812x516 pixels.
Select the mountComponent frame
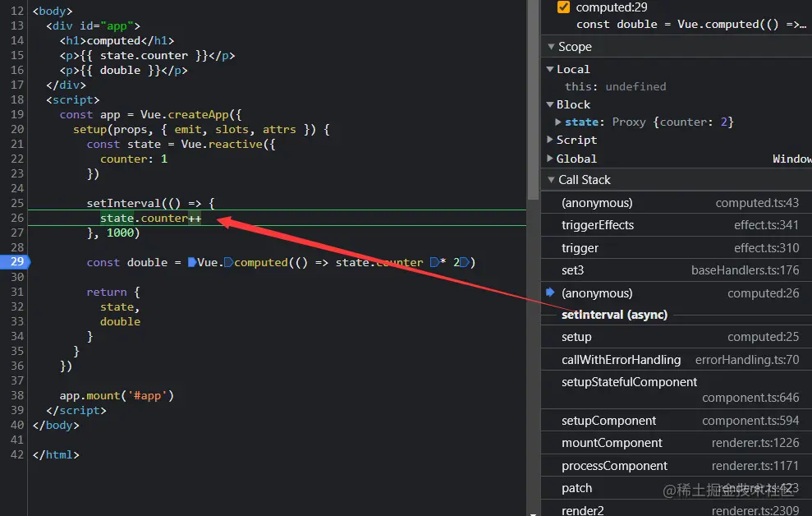[677, 443]
